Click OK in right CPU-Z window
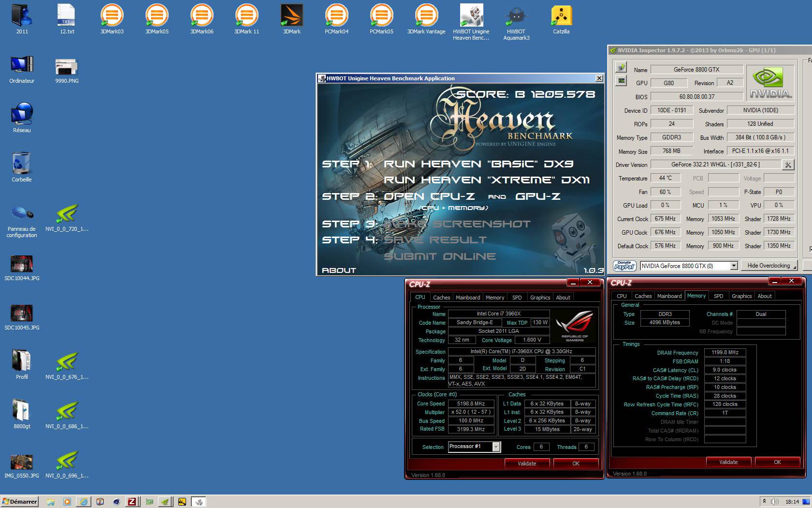 point(777,462)
